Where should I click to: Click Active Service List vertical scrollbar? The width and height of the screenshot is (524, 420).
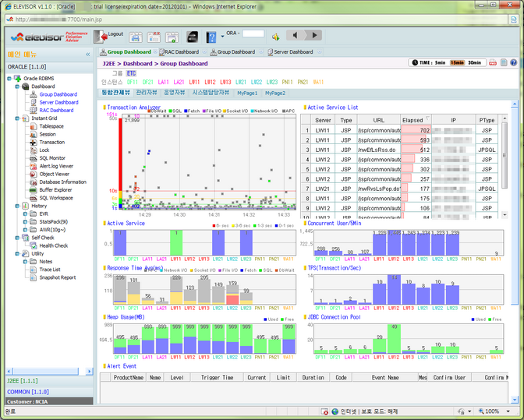tap(505, 166)
